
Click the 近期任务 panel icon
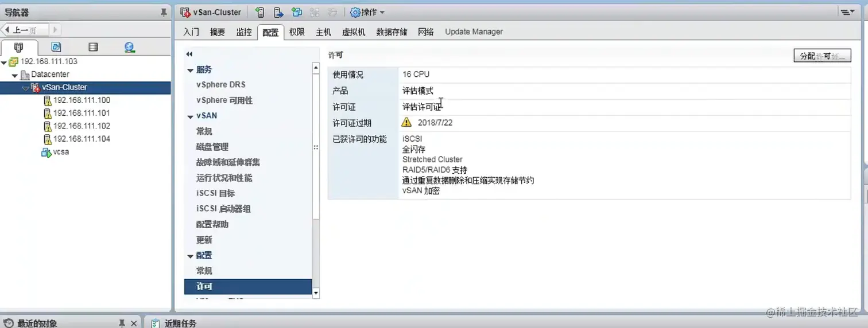coord(155,323)
